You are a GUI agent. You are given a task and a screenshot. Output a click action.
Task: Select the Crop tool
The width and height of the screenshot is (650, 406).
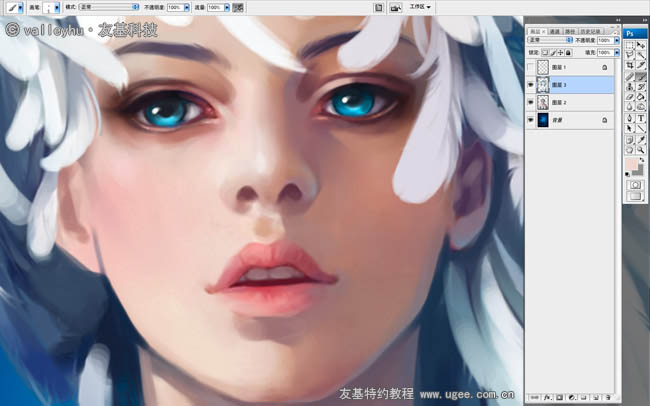[x=629, y=65]
